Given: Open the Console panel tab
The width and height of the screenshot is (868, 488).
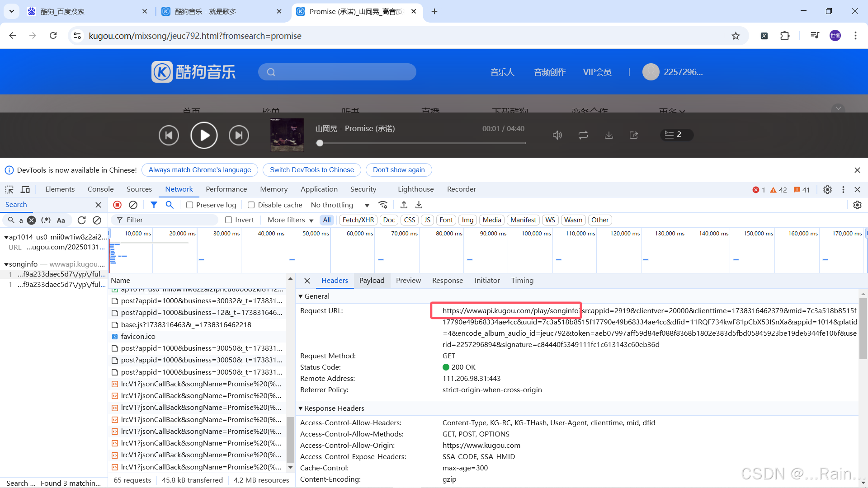Looking at the screenshot, I should pyautogui.click(x=100, y=189).
